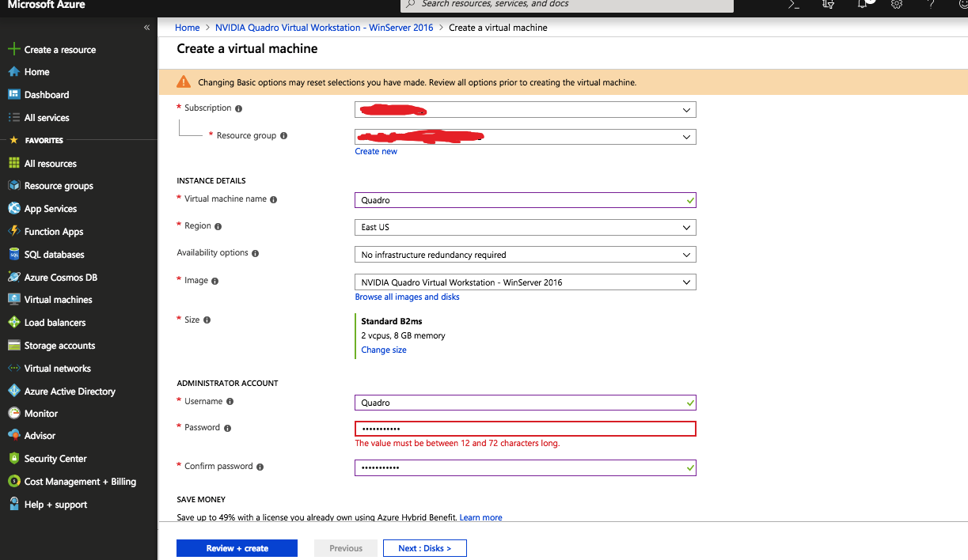
Task: Open portal settings gear icon
Action: [x=897, y=4]
